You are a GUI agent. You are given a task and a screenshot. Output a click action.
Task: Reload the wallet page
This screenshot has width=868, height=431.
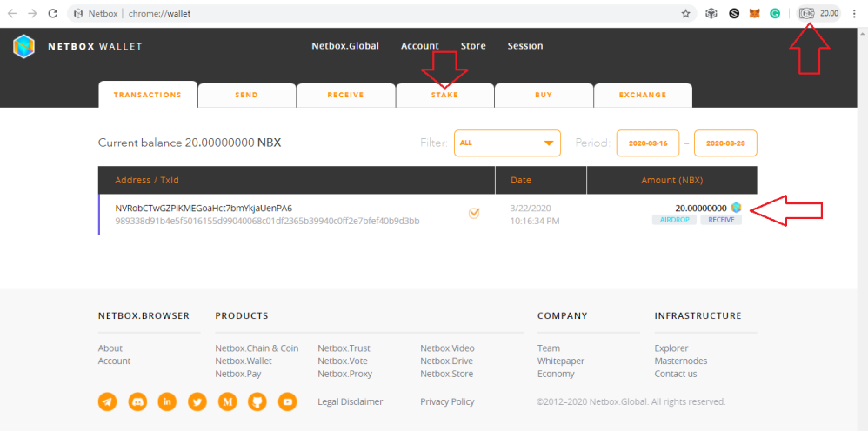click(53, 13)
